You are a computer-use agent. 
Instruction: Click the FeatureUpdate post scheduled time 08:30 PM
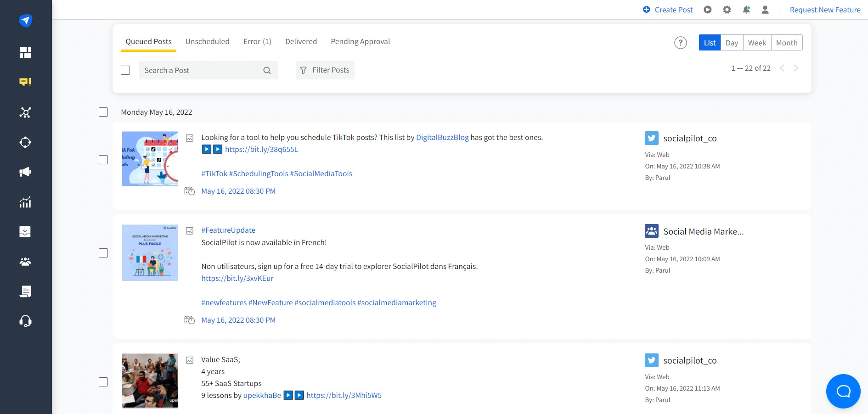coord(238,320)
